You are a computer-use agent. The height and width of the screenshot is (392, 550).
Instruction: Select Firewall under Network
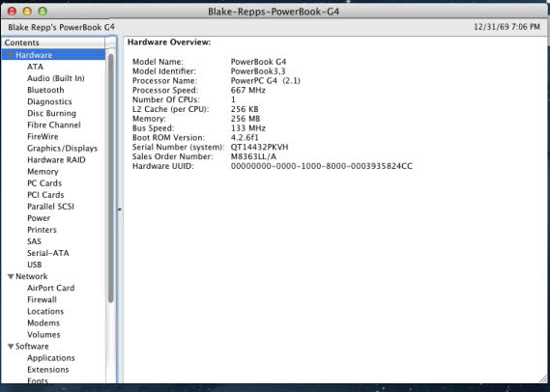click(42, 299)
